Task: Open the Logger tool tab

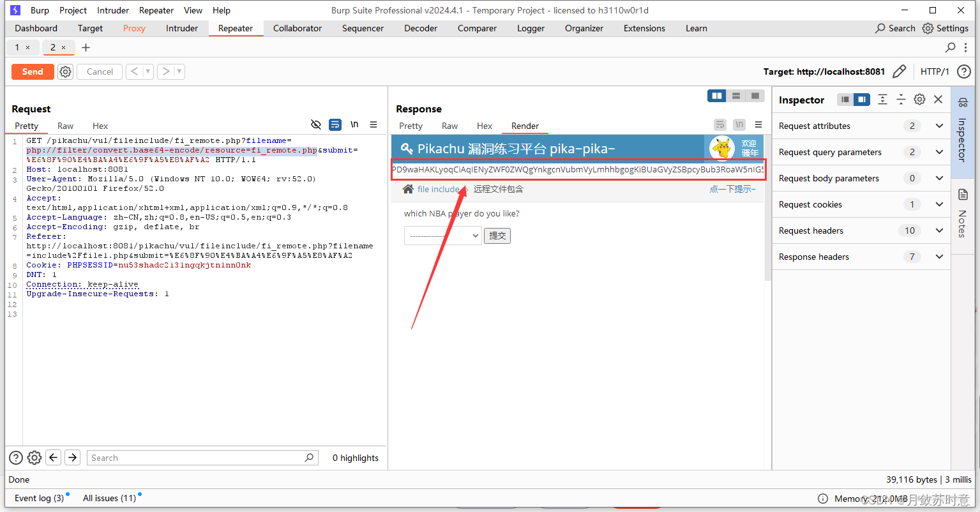Action: coord(531,28)
